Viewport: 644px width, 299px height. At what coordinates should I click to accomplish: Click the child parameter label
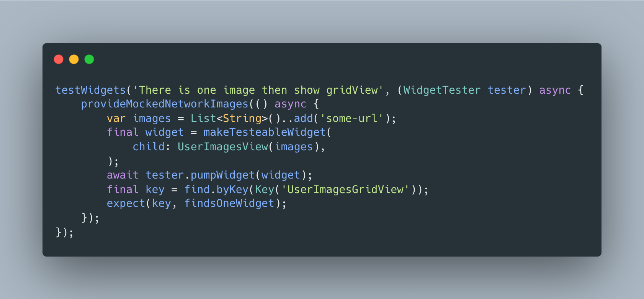click(149, 147)
